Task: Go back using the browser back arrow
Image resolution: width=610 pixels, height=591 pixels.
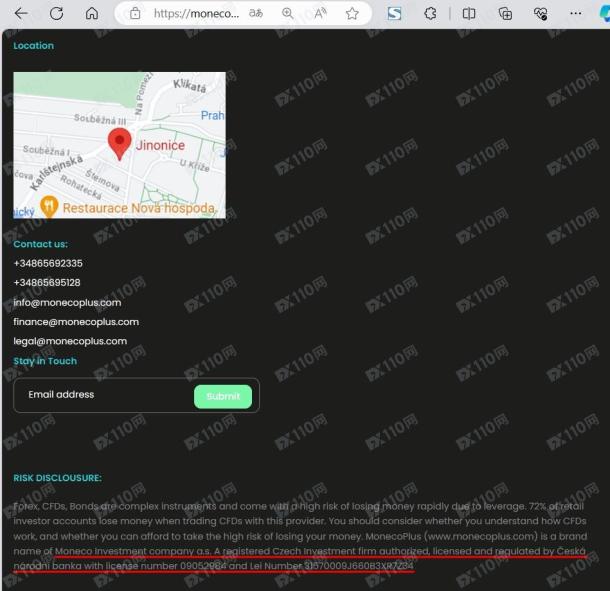Action: [21, 14]
